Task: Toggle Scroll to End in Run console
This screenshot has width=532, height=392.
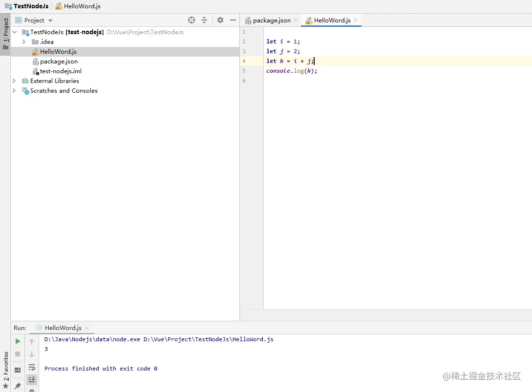Action: [32, 379]
